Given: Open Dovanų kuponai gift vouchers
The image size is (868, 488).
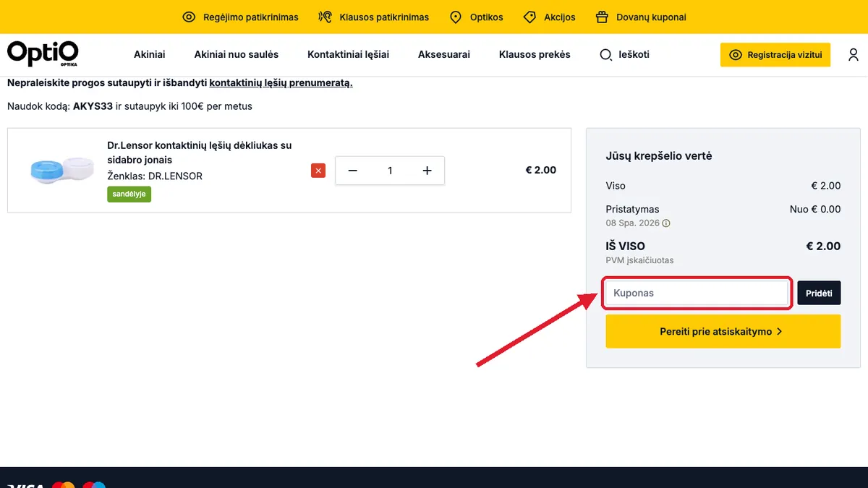Looking at the screenshot, I should point(641,17).
